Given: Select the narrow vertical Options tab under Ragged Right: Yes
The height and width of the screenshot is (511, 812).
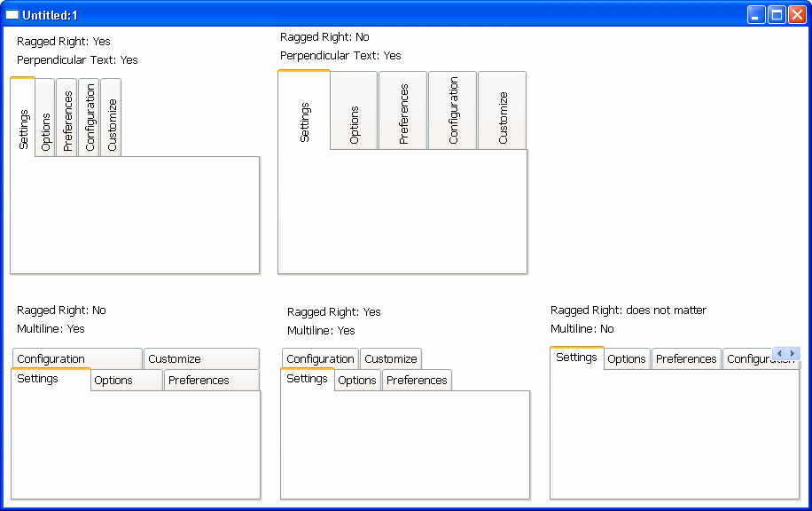Looking at the screenshot, I should click(45, 117).
